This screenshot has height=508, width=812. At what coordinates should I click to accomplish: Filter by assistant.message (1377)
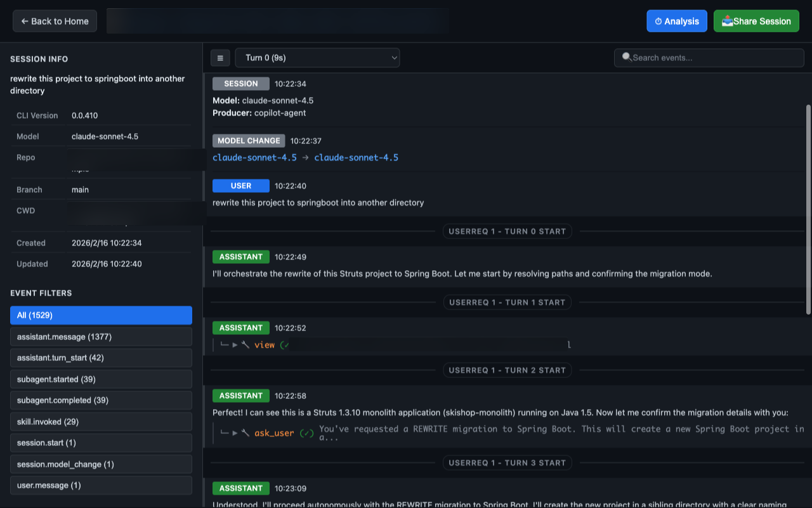(x=101, y=337)
